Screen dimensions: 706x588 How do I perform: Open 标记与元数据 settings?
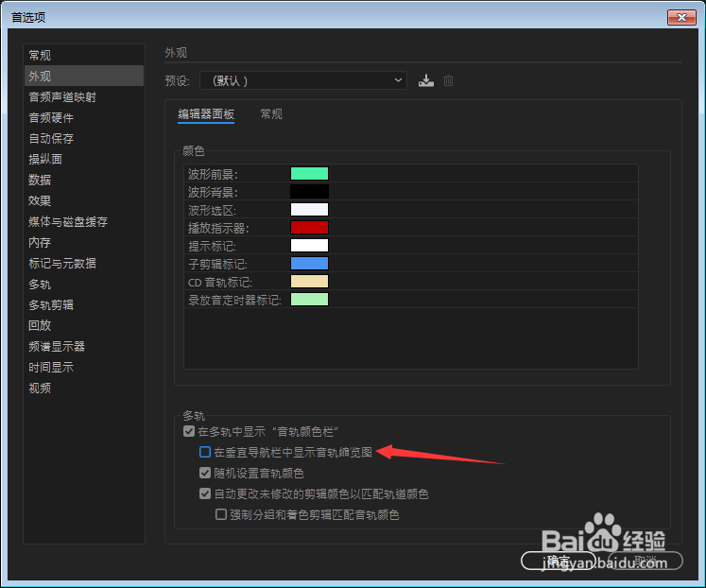click(84, 264)
